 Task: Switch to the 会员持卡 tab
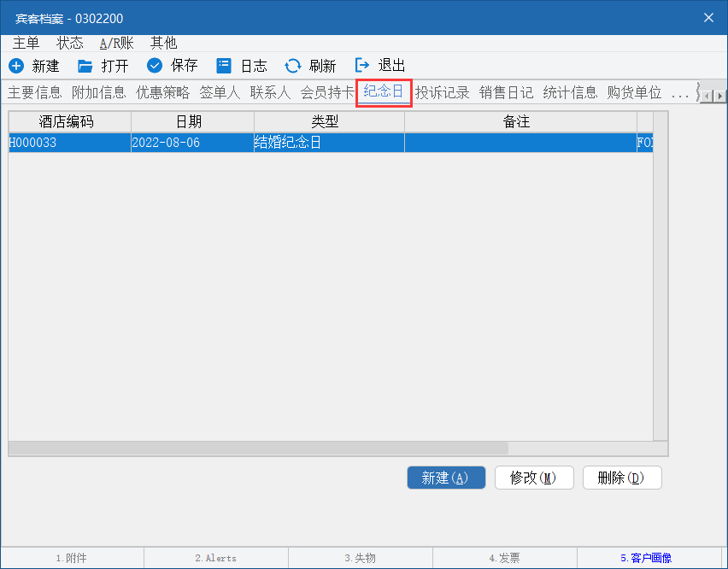click(x=327, y=92)
